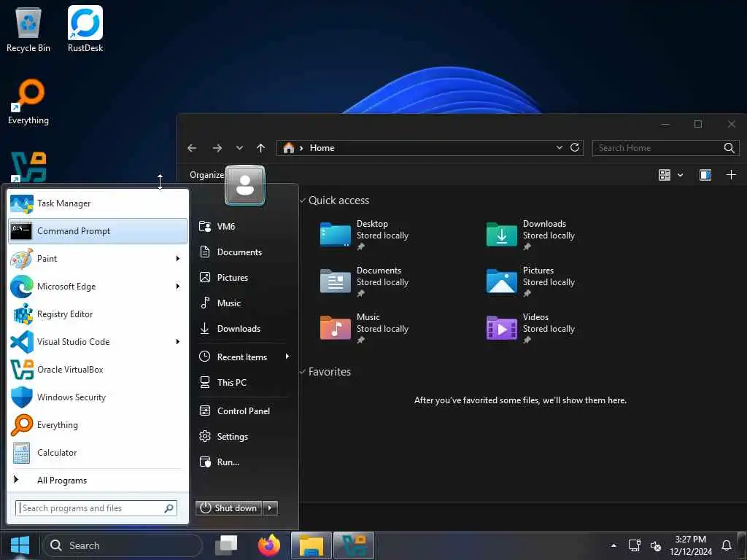Collapse the Quick access section
The width and height of the screenshot is (747, 560).
(303, 201)
